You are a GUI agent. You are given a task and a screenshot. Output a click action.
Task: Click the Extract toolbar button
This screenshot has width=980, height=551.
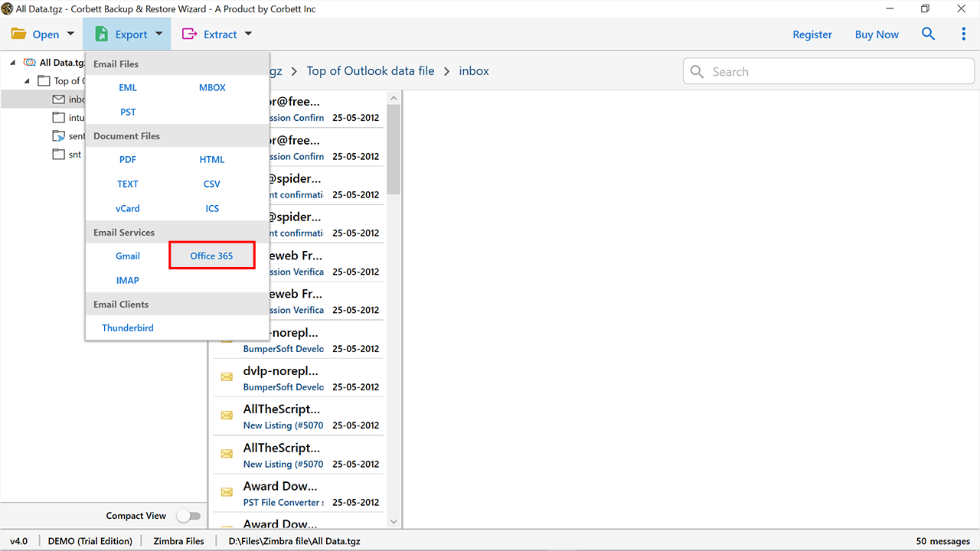coord(217,34)
